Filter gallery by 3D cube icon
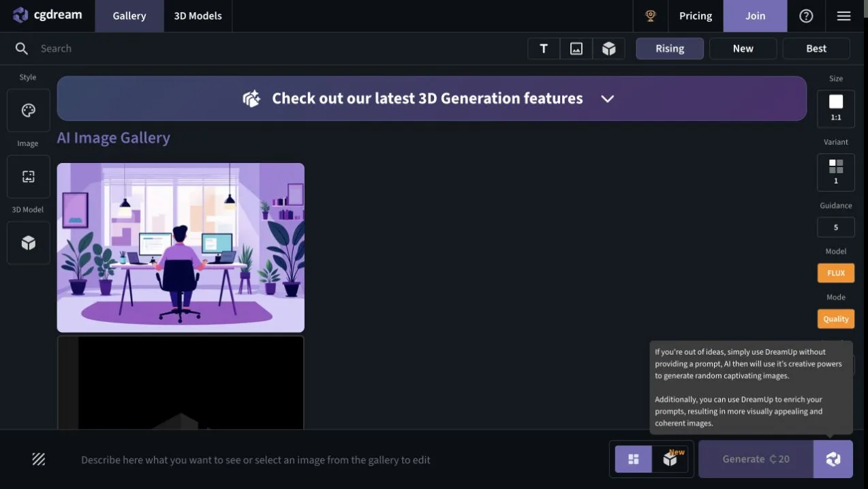This screenshot has height=489, width=868. tap(609, 48)
